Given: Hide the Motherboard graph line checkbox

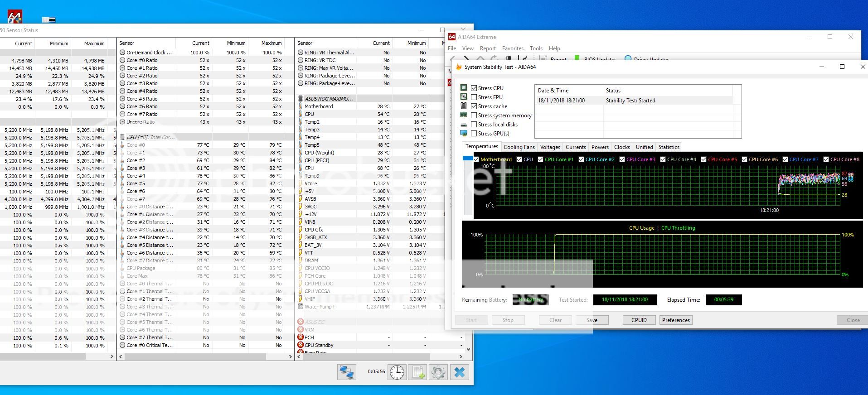Looking at the screenshot, I should pos(476,159).
